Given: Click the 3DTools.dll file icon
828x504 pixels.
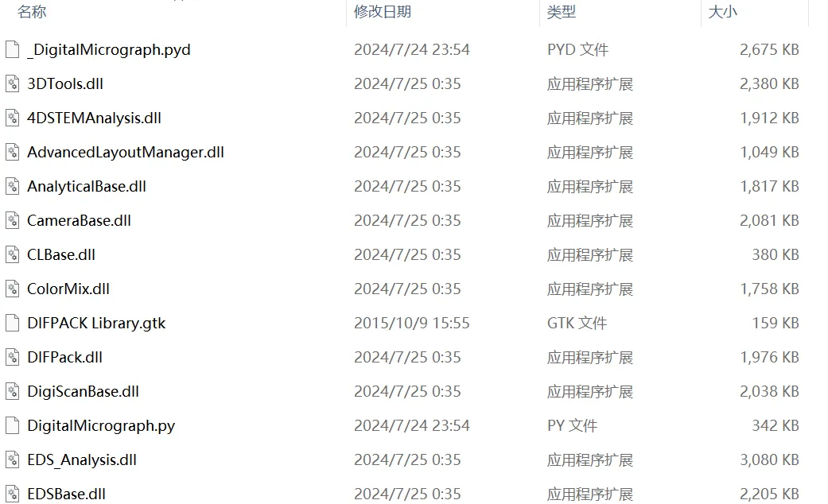Looking at the screenshot, I should (13, 84).
